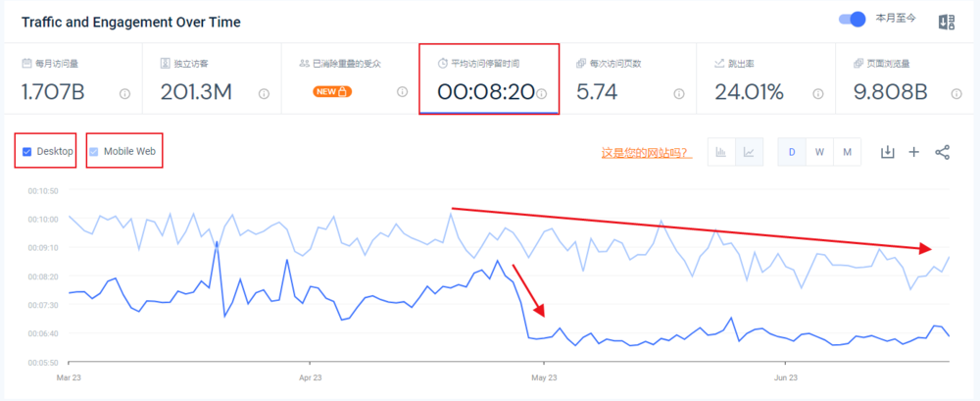Click the 这是您的网站吗? link
980x401 pixels.
coord(644,153)
